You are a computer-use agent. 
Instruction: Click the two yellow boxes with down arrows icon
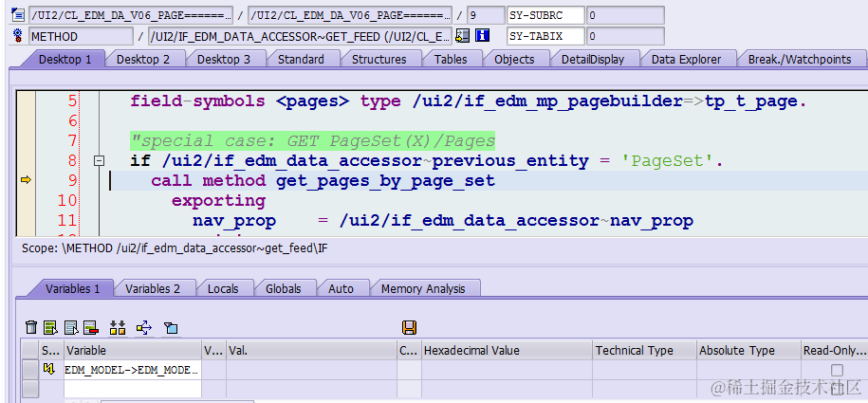click(x=118, y=328)
